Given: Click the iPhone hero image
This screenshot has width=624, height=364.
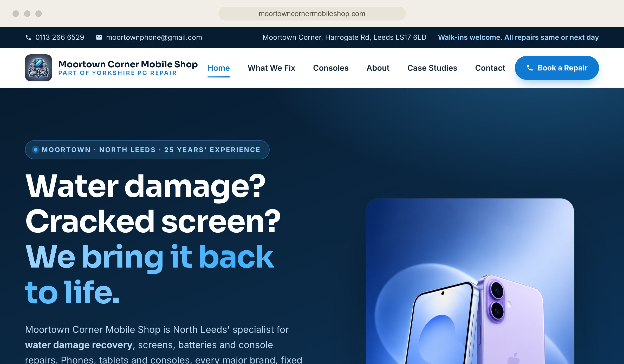Looking at the screenshot, I should (x=470, y=281).
